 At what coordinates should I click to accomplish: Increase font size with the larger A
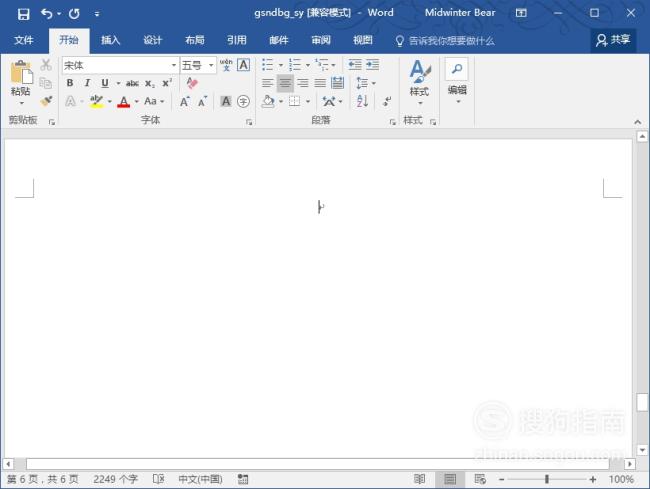tap(185, 101)
